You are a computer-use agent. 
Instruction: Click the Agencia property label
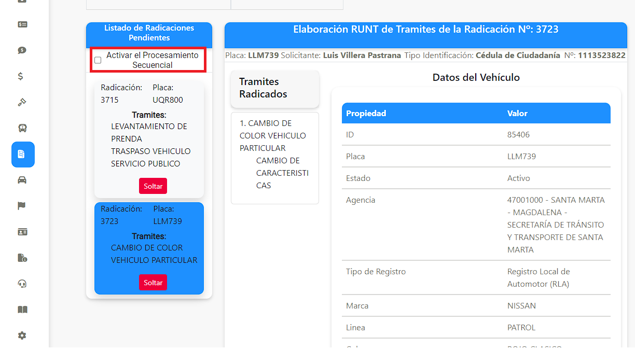(x=361, y=200)
